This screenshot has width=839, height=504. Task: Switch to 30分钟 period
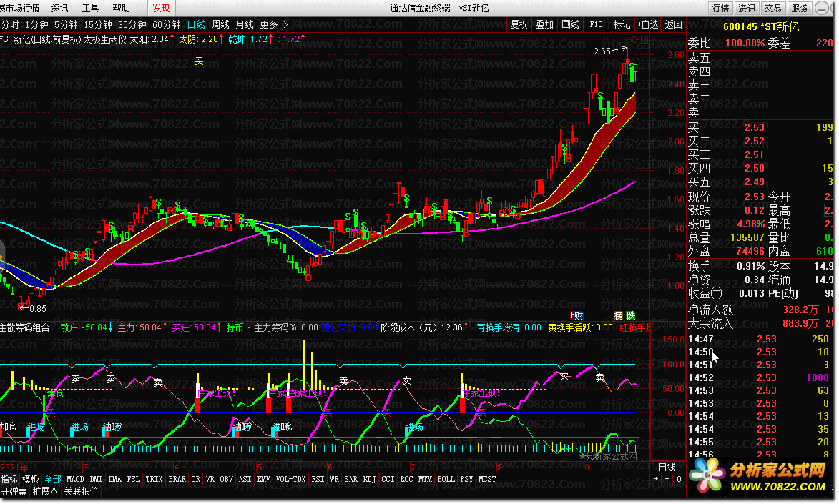132,24
